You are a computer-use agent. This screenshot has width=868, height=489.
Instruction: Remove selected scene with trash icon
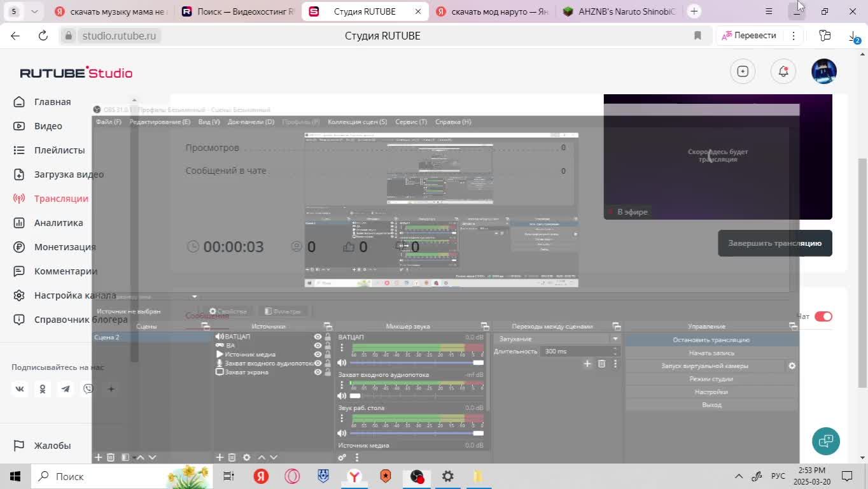tap(111, 457)
